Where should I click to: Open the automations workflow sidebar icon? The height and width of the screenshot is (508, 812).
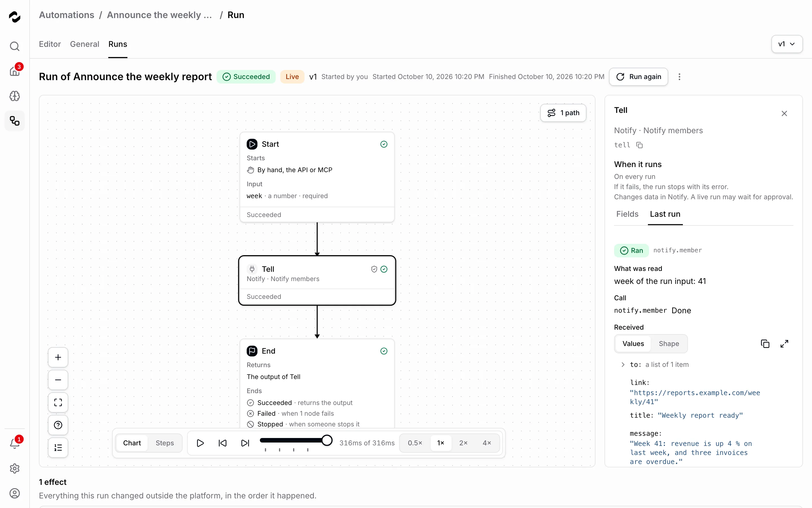14,121
